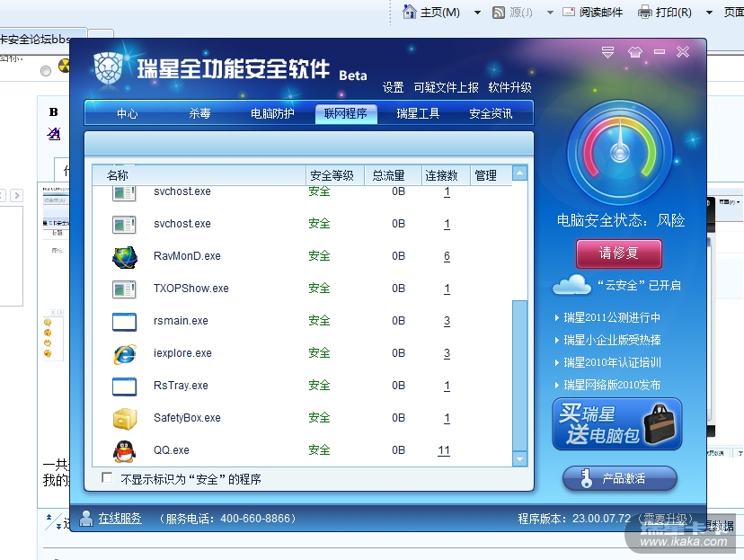The width and height of the screenshot is (744, 560).
Task: Click the 产品激活 button
Action: 620,478
